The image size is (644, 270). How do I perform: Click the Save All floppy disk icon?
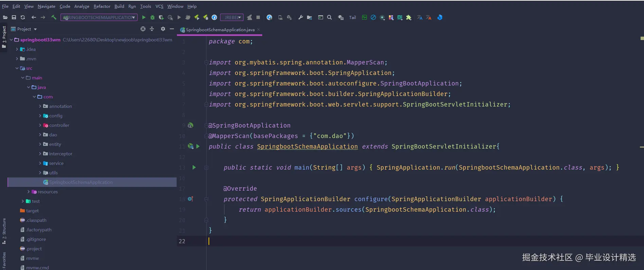click(14, 17)
